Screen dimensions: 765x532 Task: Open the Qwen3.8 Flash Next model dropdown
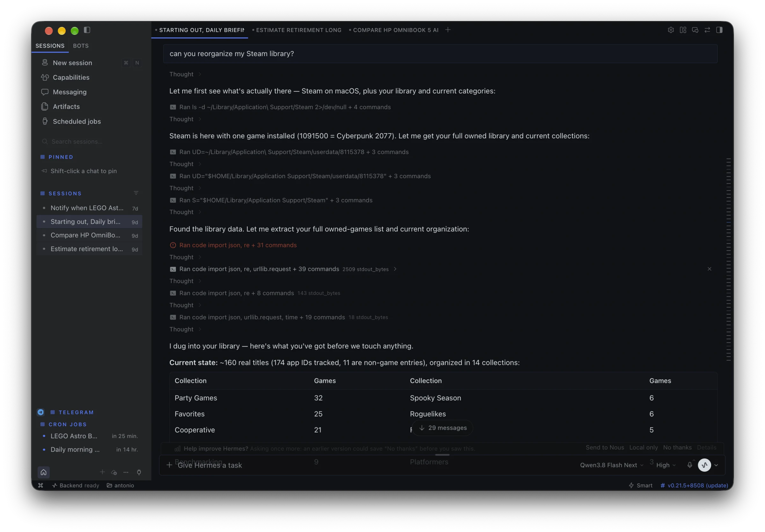coord(611,465)
